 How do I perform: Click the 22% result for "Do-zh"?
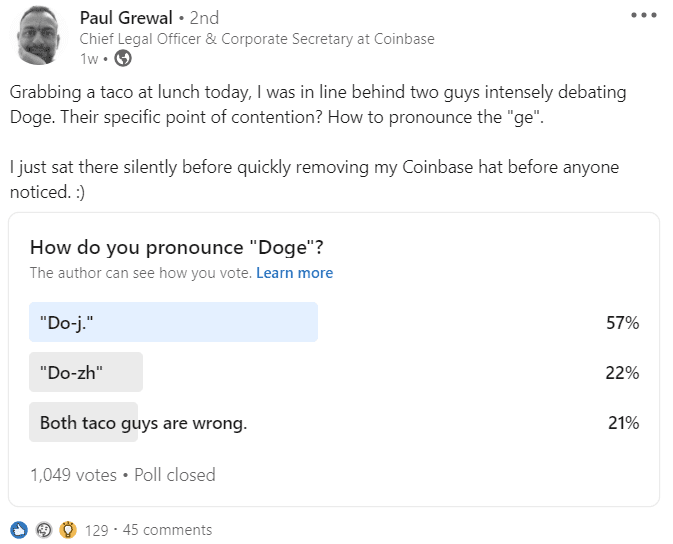click(623, 373)
